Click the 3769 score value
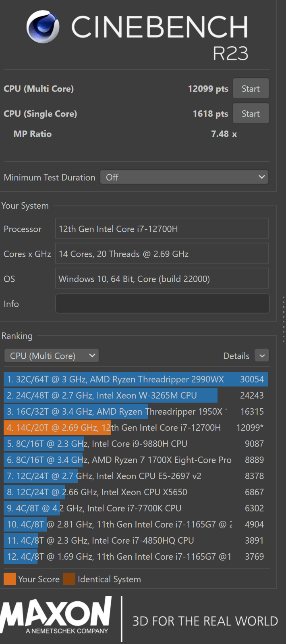 (x=255, y=557)
